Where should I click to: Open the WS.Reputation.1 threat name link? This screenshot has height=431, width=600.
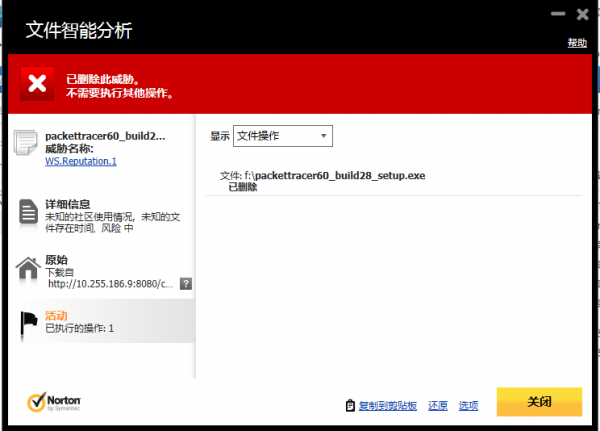(81, 161)
